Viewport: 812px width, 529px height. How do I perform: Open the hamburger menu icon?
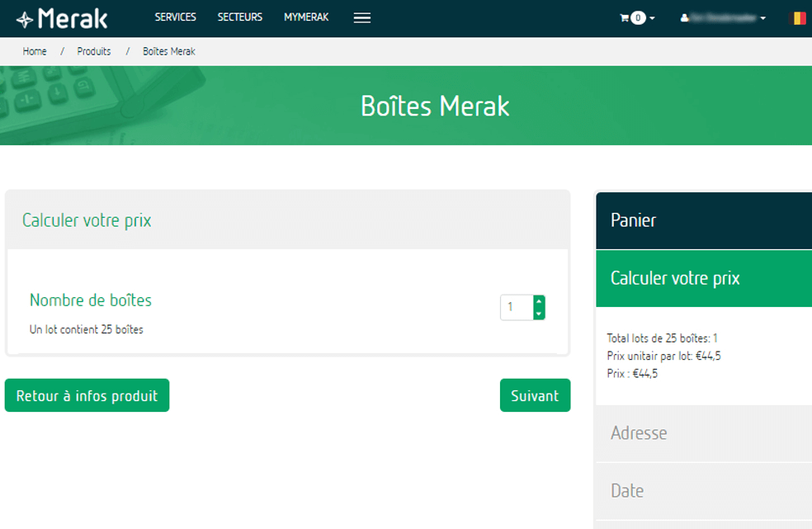(361, 17)
